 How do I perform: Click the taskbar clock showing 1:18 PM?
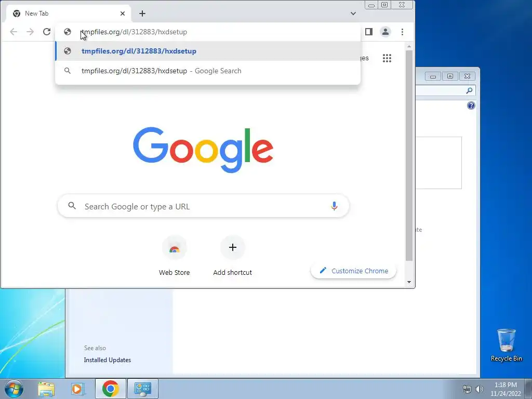coord(506,389)
